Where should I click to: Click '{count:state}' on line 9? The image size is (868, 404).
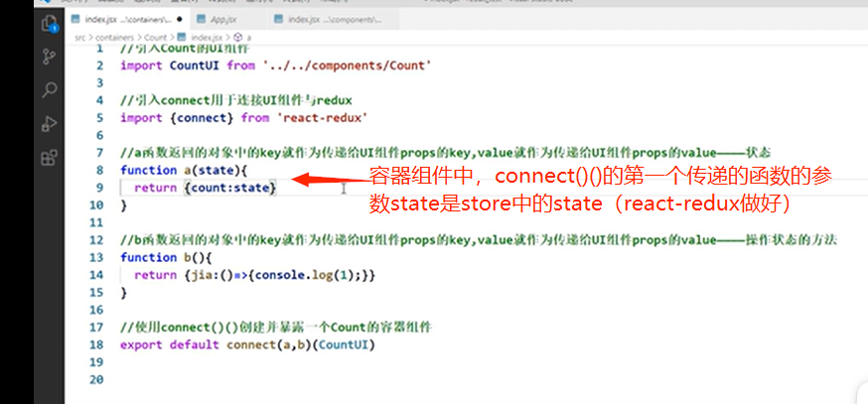tap(229, 188)
